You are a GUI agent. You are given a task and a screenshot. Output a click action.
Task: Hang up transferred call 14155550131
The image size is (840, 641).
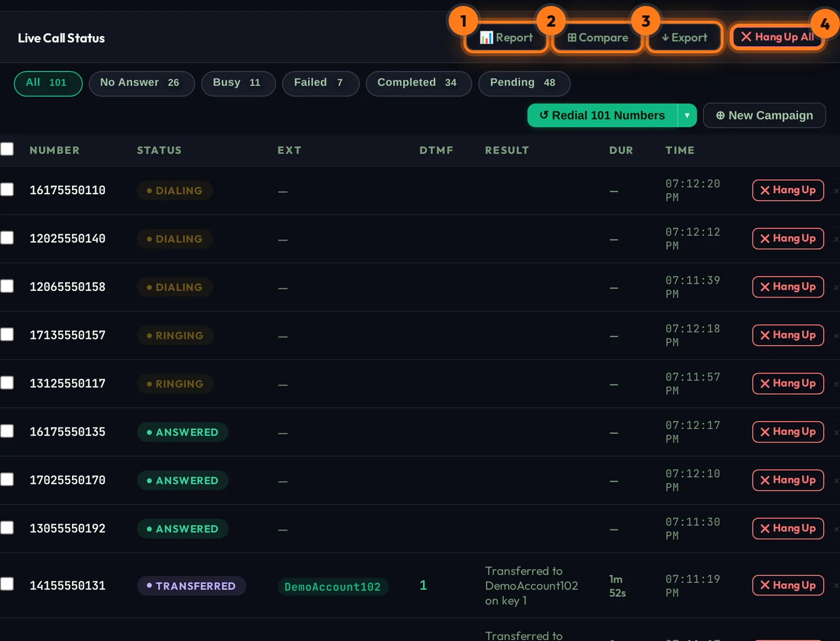[x=787, y=585]
